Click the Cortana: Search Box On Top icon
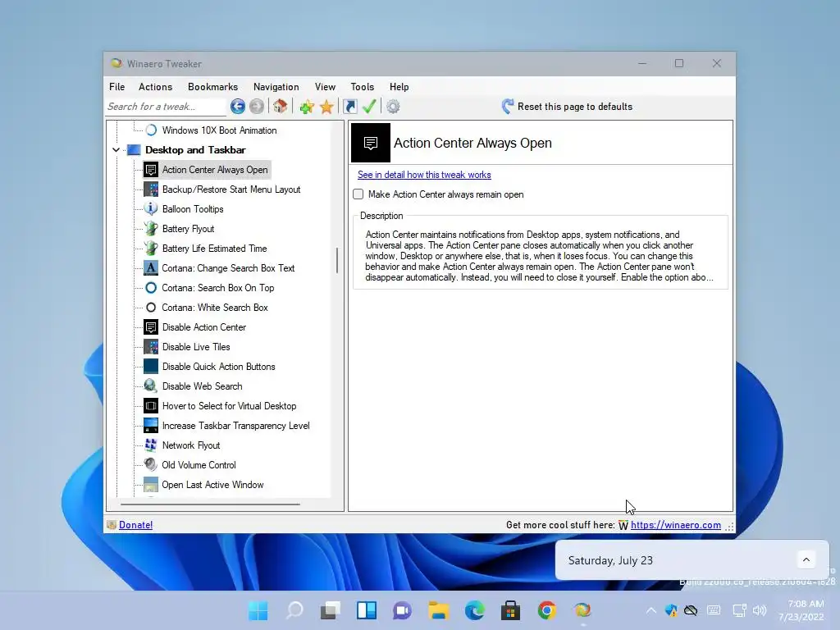This screenshot has height=630, width=840. [151, 288]
